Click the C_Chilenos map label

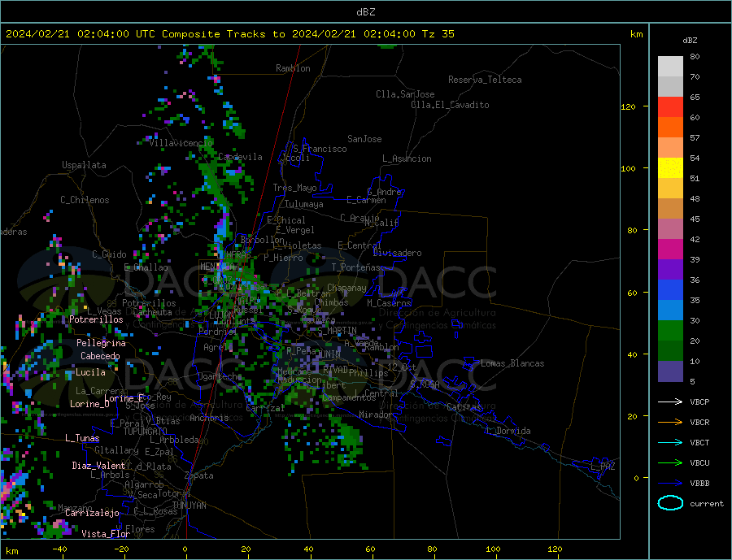(85, 200)
